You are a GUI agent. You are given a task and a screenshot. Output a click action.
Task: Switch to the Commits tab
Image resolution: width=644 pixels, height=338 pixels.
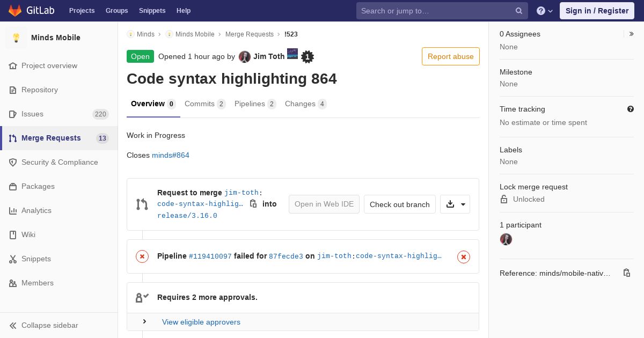(x=205, y=104)
